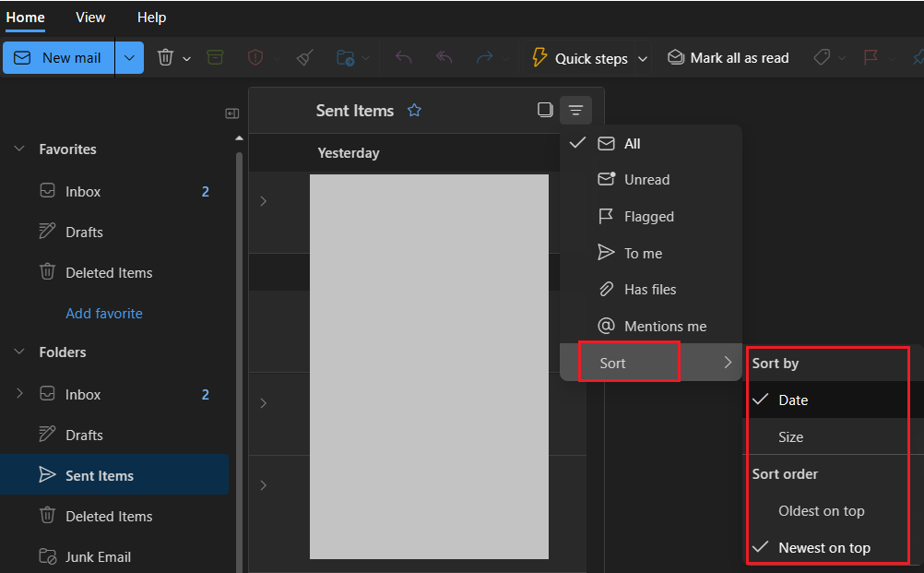Click the Add favorite link
Viewport: 924px width, 573px height.
103,313
